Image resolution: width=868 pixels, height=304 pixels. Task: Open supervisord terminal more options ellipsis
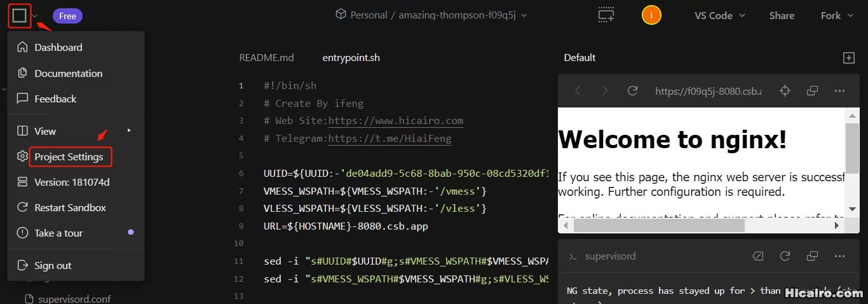click(x=839, y=256)
